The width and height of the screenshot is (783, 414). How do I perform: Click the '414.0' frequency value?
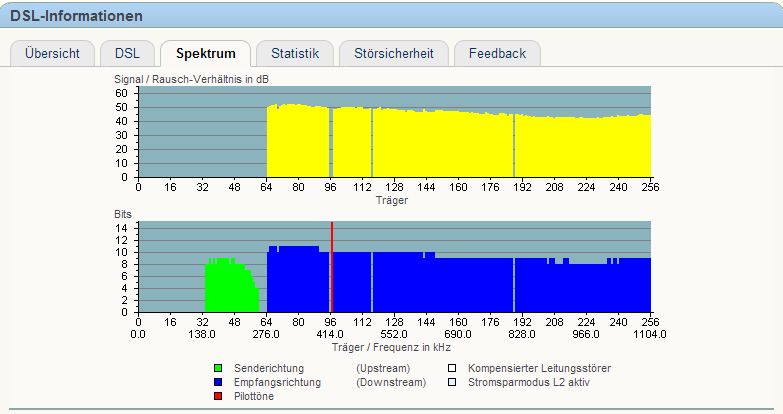click(x=330, y=335)
